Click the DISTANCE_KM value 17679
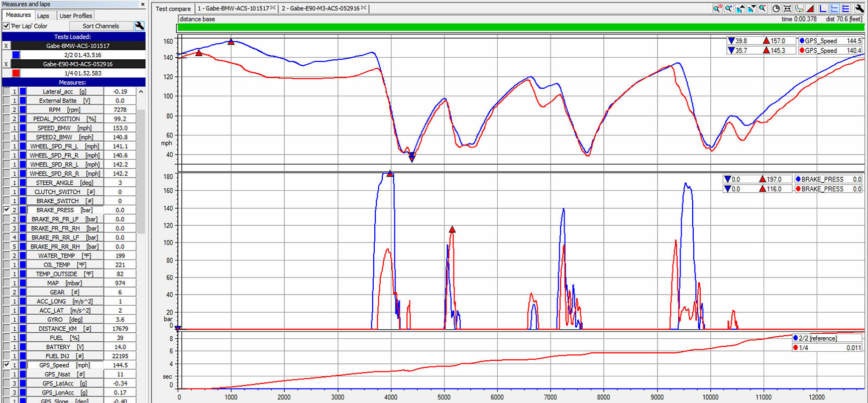Screen dimensions: 868x403 tap(120, 329)
